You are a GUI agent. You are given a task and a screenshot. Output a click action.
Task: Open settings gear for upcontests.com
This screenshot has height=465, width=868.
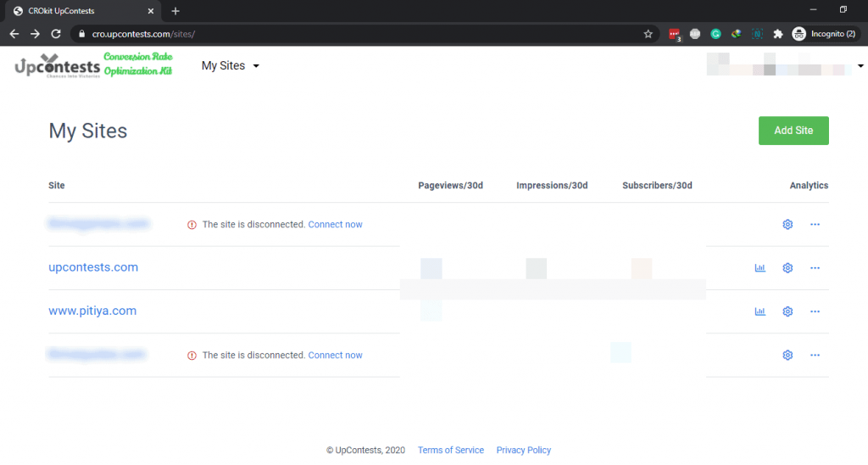(x=787, y=267)
